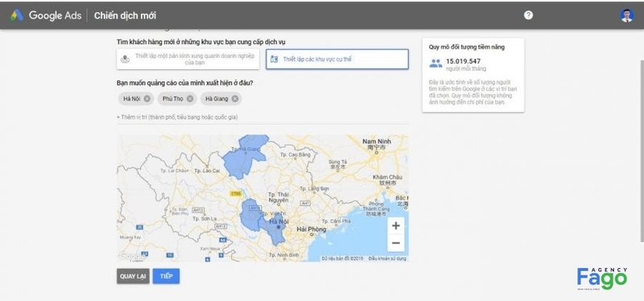
Task: Select 'Thiết lập các khu vực cụ thể' option
Action: 337,59
